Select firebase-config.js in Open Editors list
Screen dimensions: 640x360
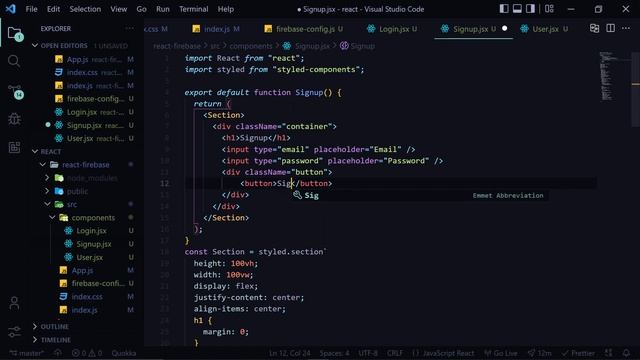click(x=96, y=99)
